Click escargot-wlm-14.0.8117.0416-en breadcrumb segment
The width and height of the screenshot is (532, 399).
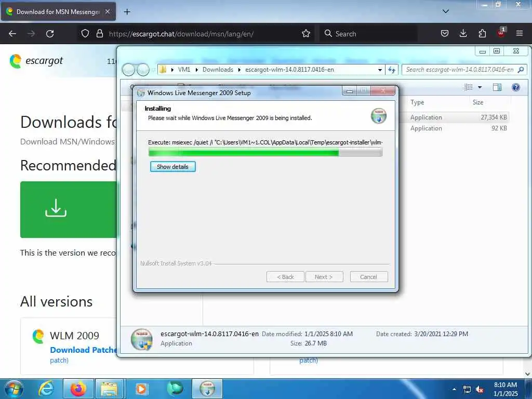(289, 70)
